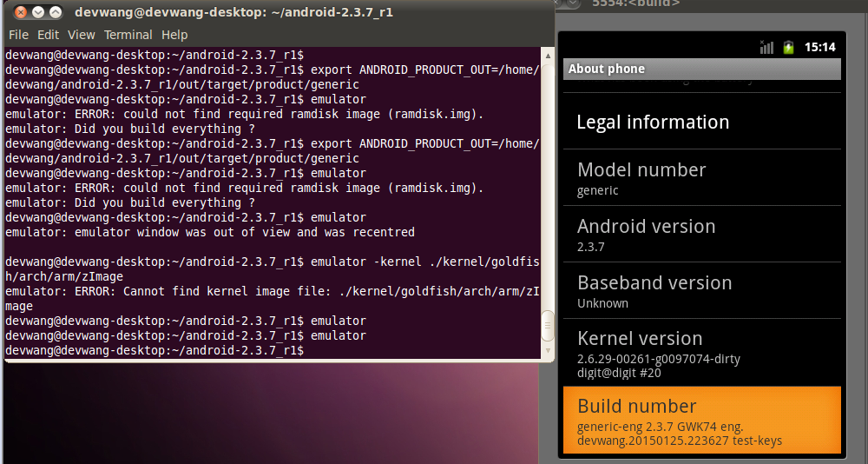Click the emulator battery charging icon
This screenshot has height=464, width=868.
click(788, 47)
